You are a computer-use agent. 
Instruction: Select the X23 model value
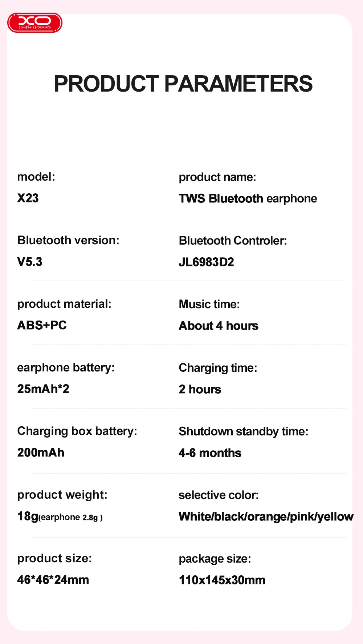pyautogui.click(x=28, y=198)
